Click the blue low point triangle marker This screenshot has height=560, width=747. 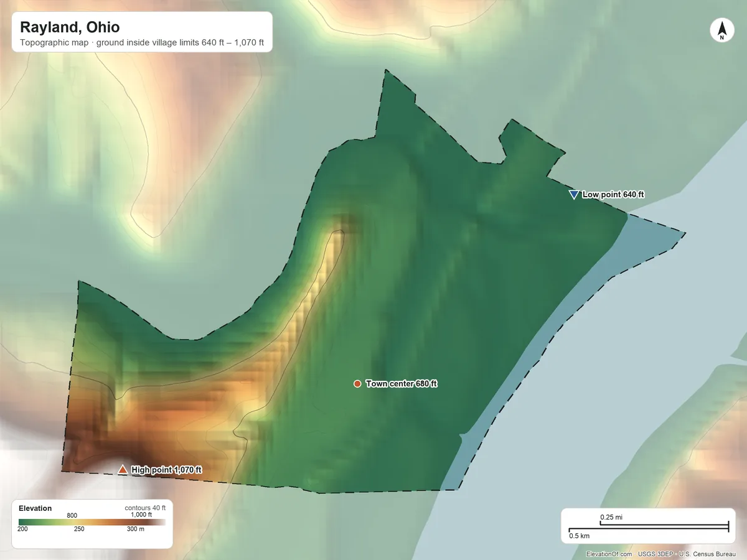pyautogui.click(x=574, y=195)
